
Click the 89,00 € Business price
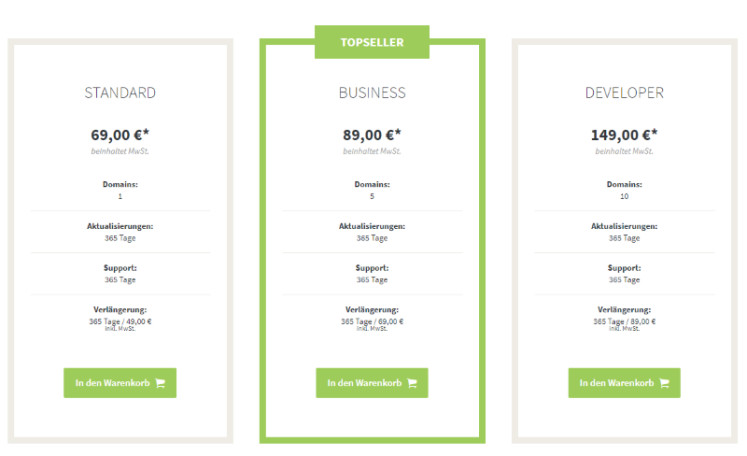pyautogui.click(x=372, y=135)
